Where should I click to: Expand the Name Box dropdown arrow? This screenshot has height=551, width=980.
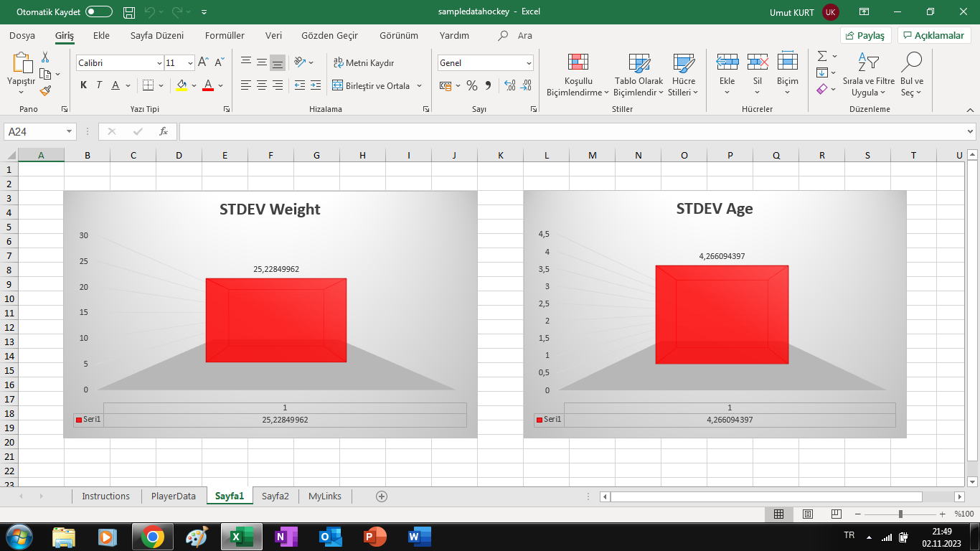click(70, 132)
